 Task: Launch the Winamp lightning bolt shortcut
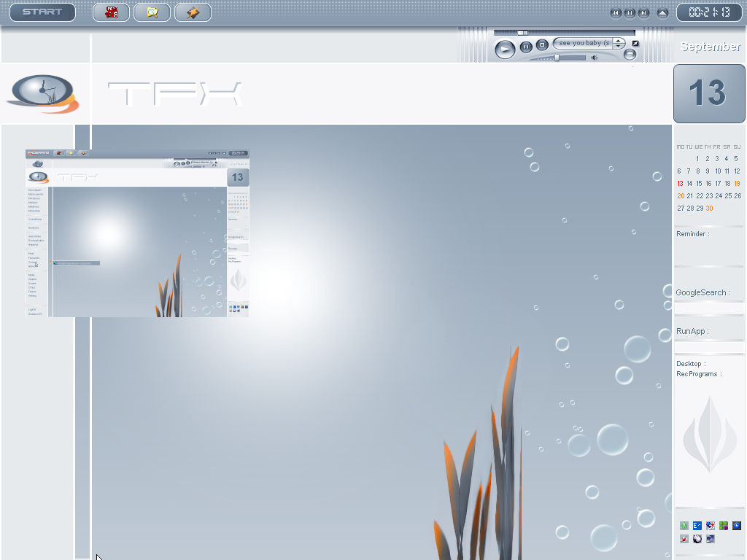[x=193, y=12]
